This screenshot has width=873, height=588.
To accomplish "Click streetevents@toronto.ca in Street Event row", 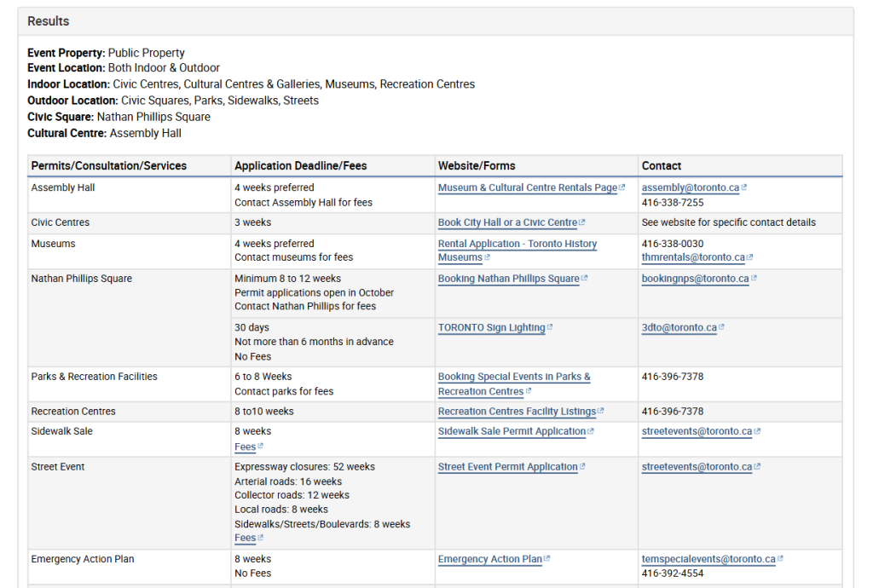I will [x=697, y=467].
